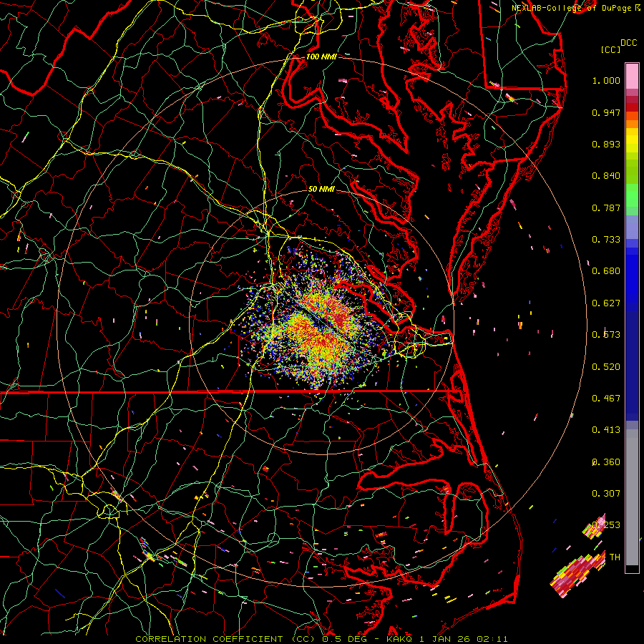Select the 0.680 scale value
This screenshot has height=644, width=644.
(x=606, y=271)
